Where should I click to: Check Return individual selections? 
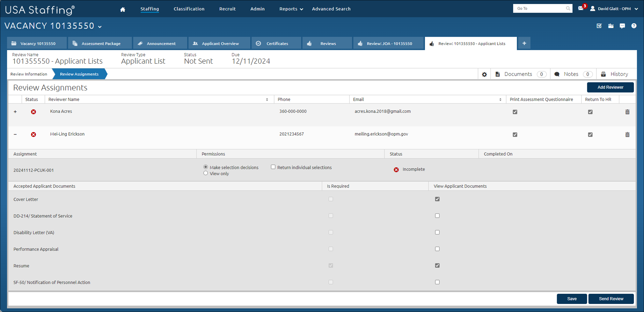click(x=273, y=167)
